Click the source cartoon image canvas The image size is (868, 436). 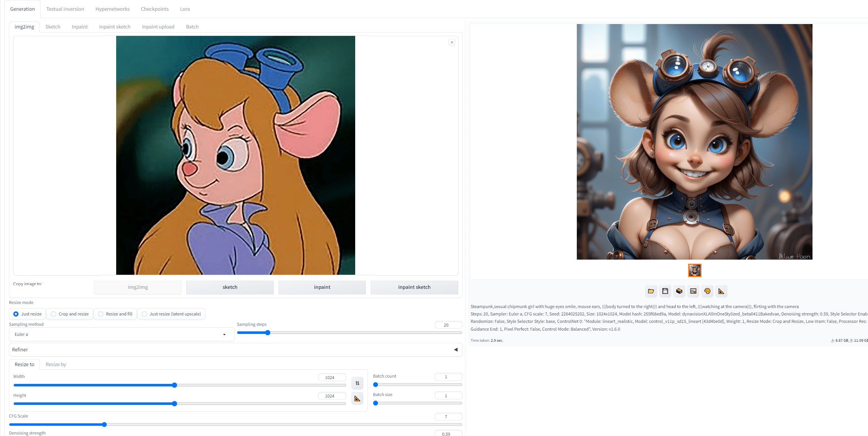tap(236, 155)
